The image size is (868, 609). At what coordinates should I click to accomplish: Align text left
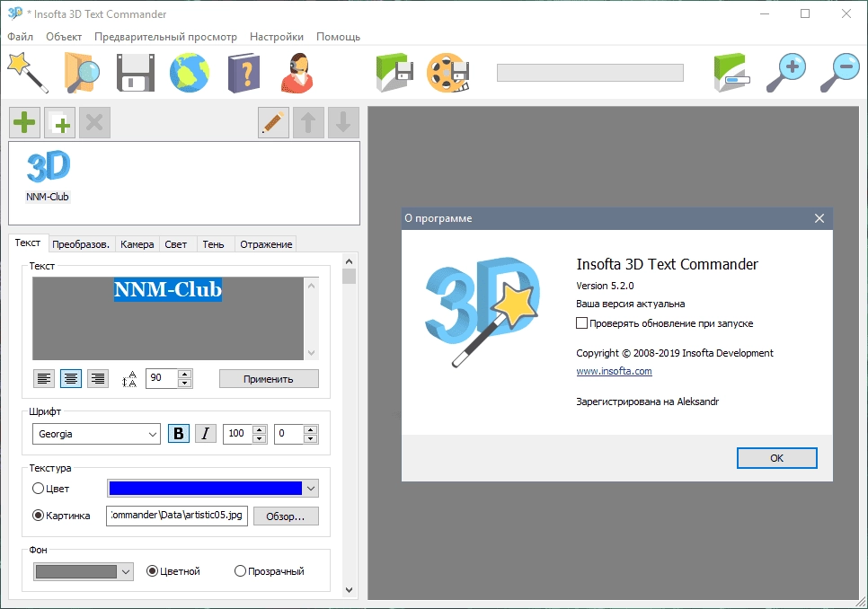pos(44,379)
